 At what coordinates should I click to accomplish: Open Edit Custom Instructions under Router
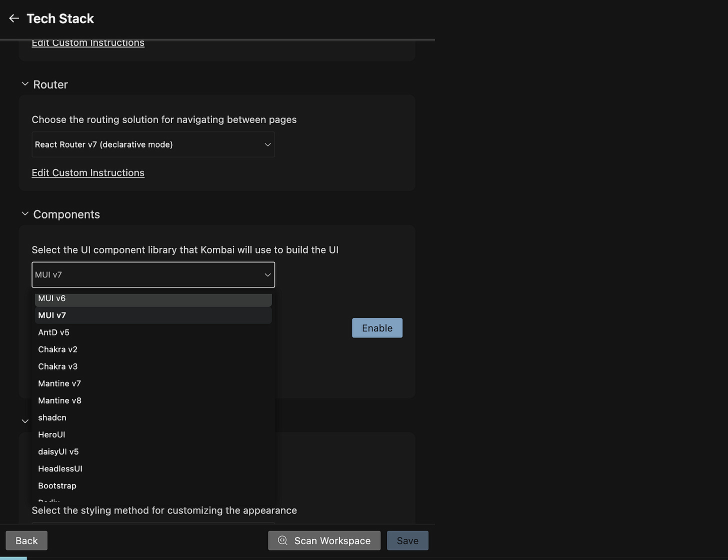tap(88, 172)
